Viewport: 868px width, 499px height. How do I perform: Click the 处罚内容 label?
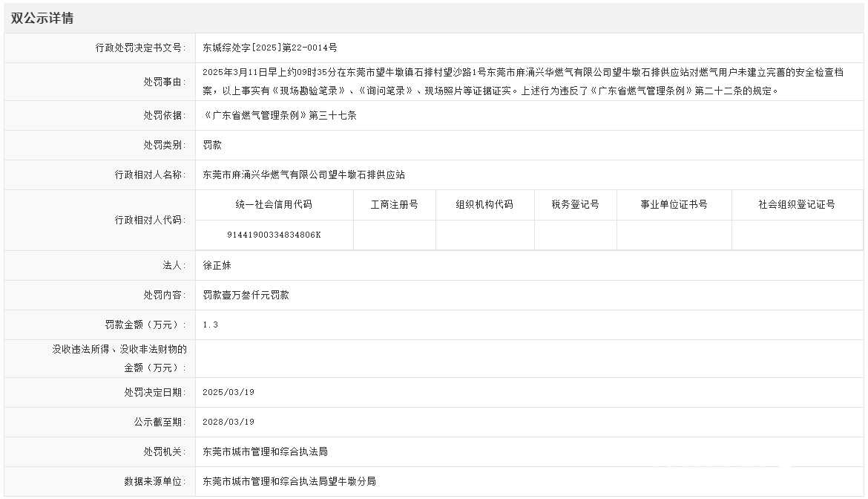coord(165,296)
